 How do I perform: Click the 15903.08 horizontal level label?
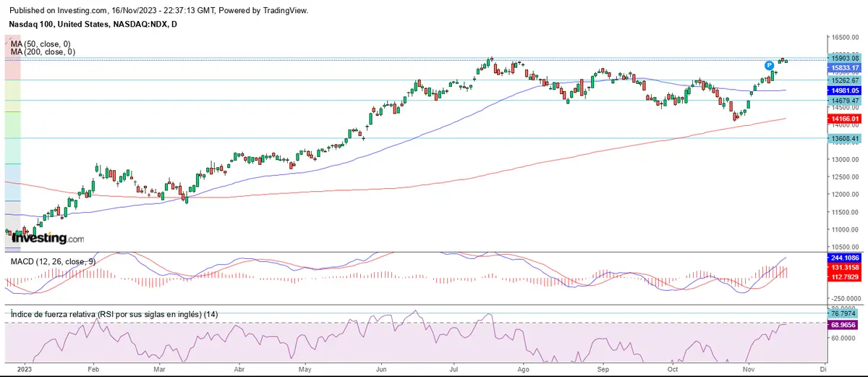(844, 58)
